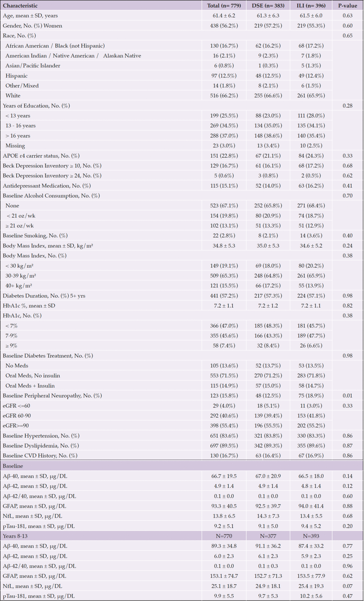Click the DSE (n= 383) column header
This screenshot has height=601, width=364.
268,6
